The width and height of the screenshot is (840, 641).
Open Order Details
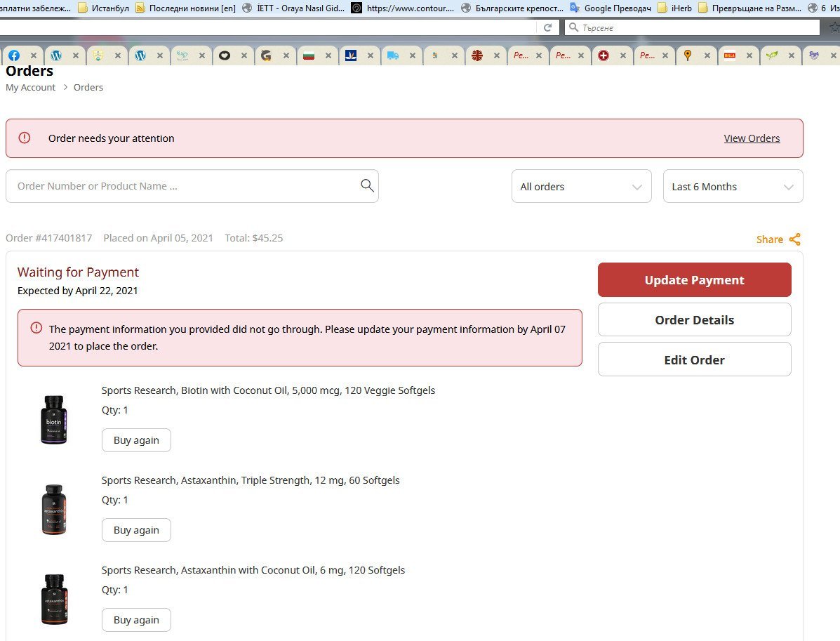click(x=694, y=320)
